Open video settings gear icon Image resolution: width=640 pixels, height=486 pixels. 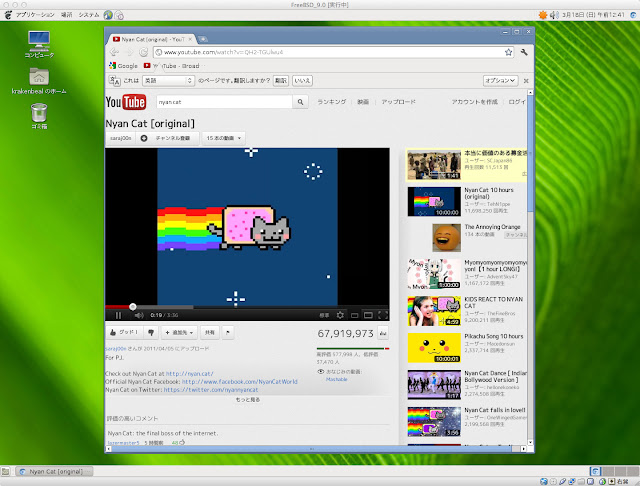click(340, 315)
